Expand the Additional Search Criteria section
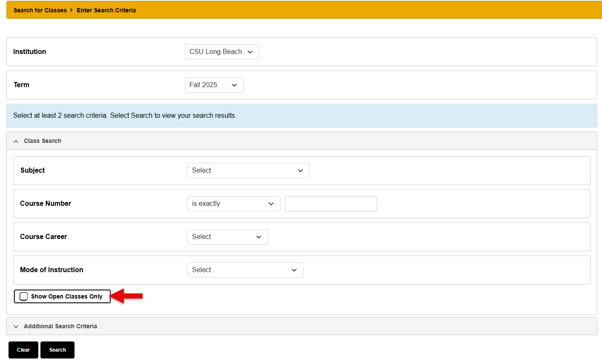 (60, 326)
